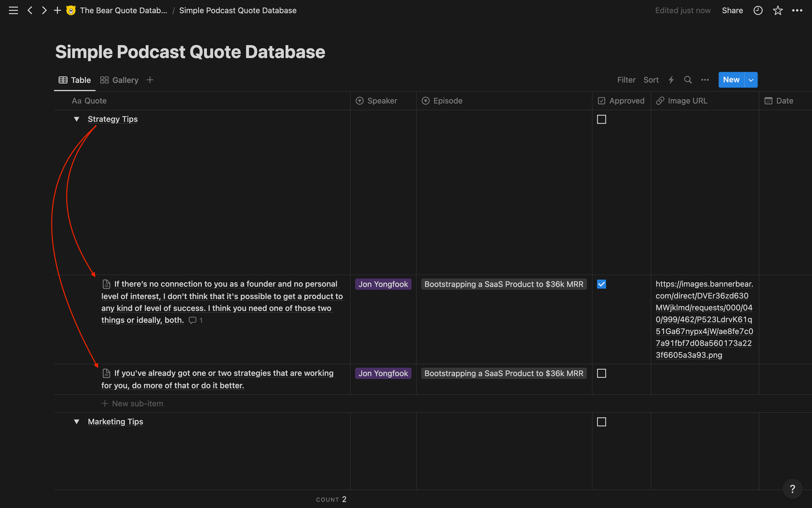Add a new page with plus icon
The height and width of the screenshot is (508, 812).
click(x=57, y=11)
